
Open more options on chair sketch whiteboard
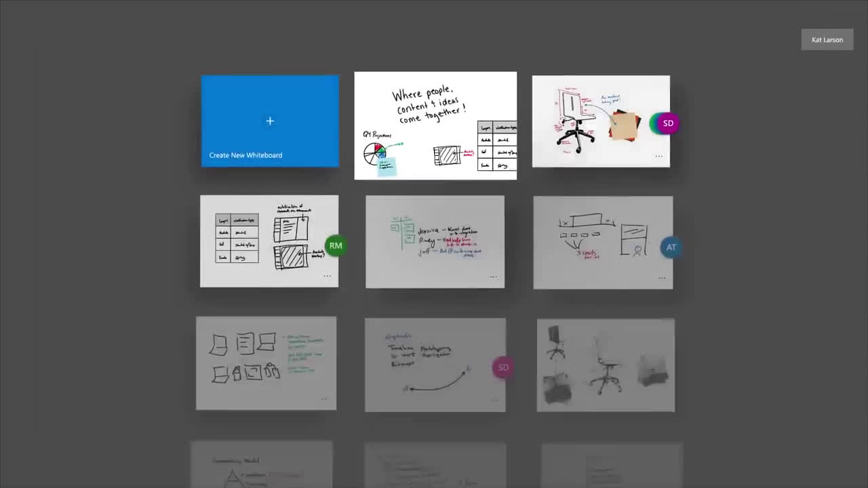[658, 157]
